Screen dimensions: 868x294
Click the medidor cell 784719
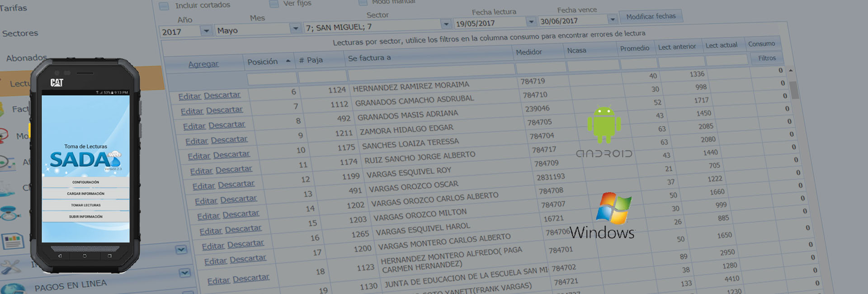[x=533, y=81]
